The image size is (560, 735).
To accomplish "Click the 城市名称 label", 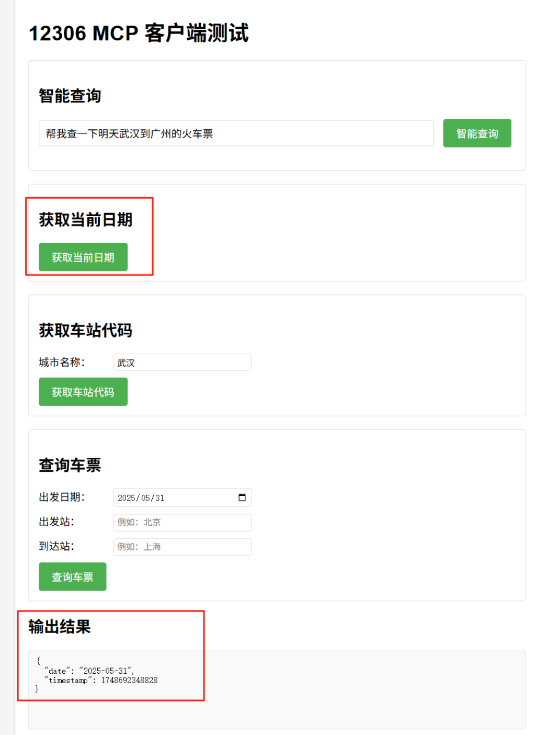I will click(x=62, y=362).
